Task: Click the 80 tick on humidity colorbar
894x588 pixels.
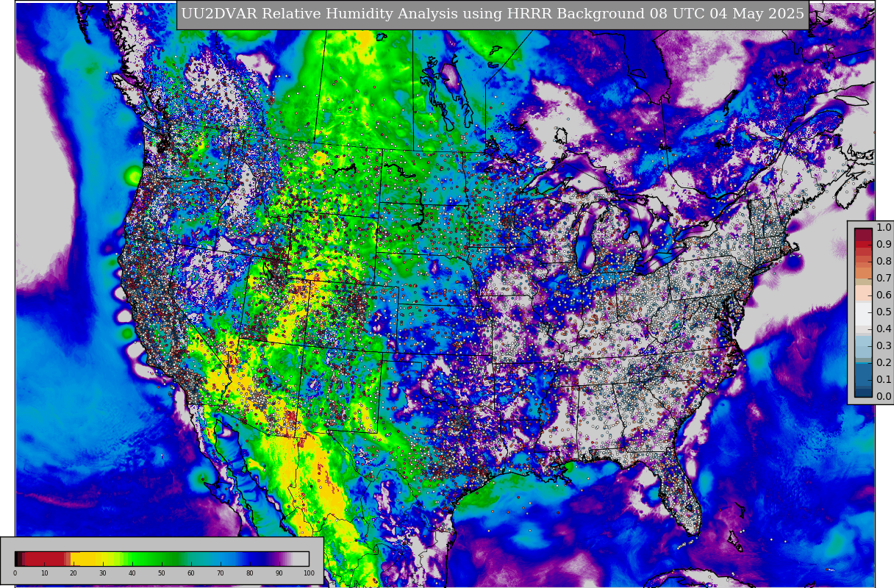Action: [x=250, y=573]
